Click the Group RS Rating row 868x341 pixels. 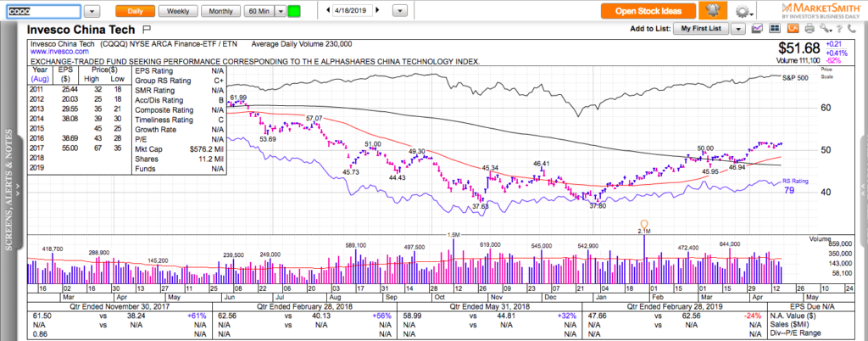click(179, 81)
